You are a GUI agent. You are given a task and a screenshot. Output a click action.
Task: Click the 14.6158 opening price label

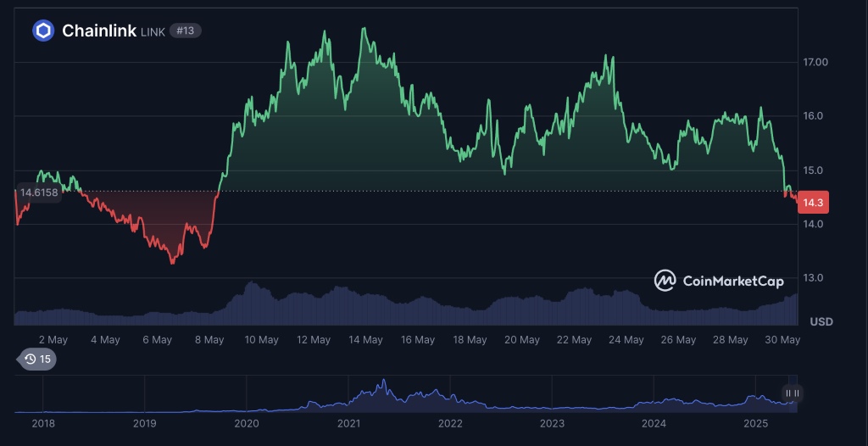coord(39,192)
